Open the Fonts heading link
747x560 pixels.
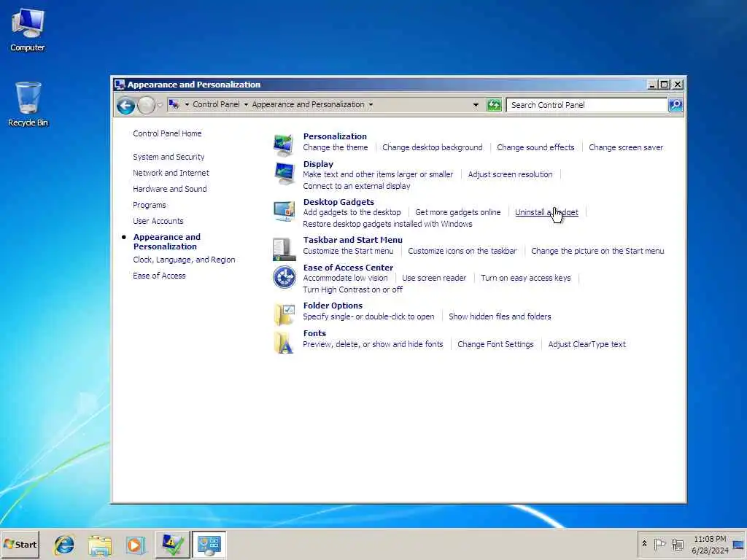pos(314,333)
